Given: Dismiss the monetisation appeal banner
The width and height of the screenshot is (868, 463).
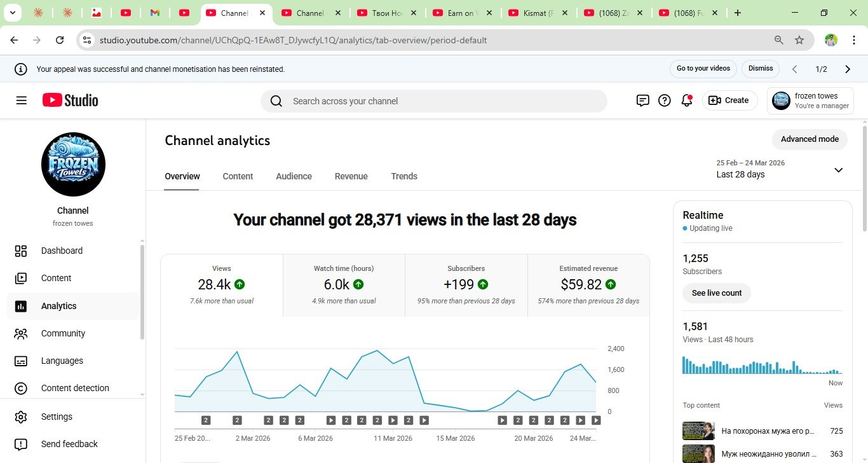Looking at the screenshot, I should pyautogui.click(x=761, y=69).
